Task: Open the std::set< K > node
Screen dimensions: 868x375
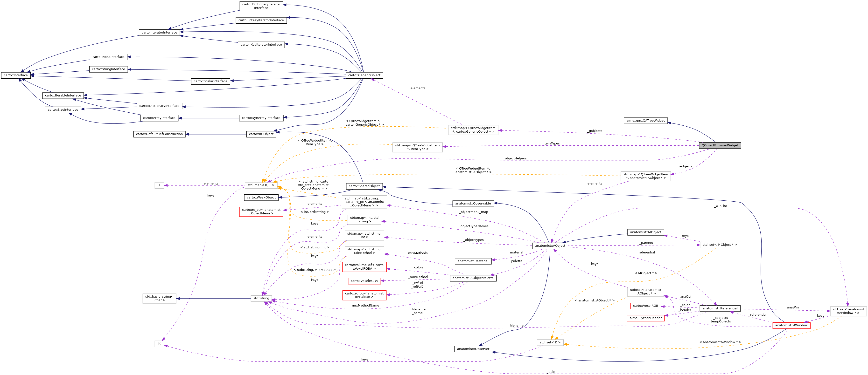Action: coord(550,343)
